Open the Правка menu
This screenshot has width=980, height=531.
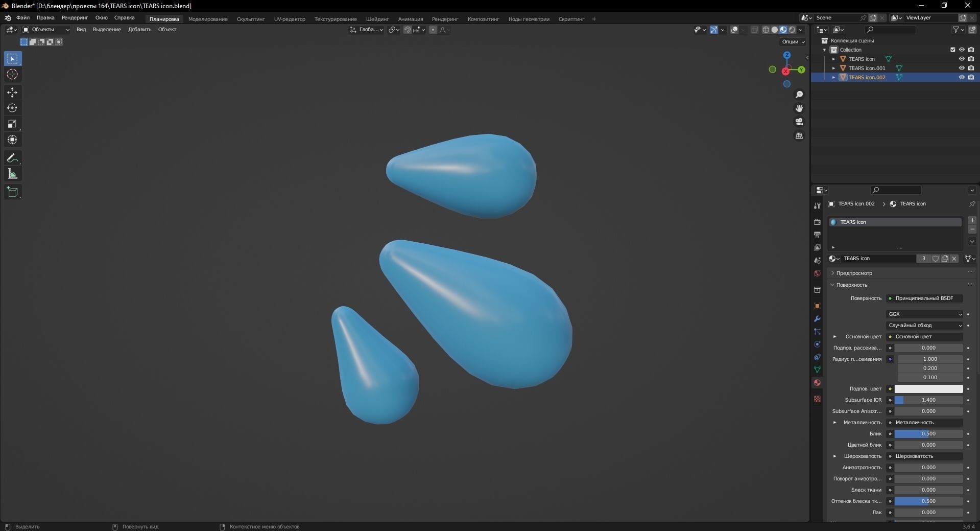pyautogui.click(x=45, y=18)
